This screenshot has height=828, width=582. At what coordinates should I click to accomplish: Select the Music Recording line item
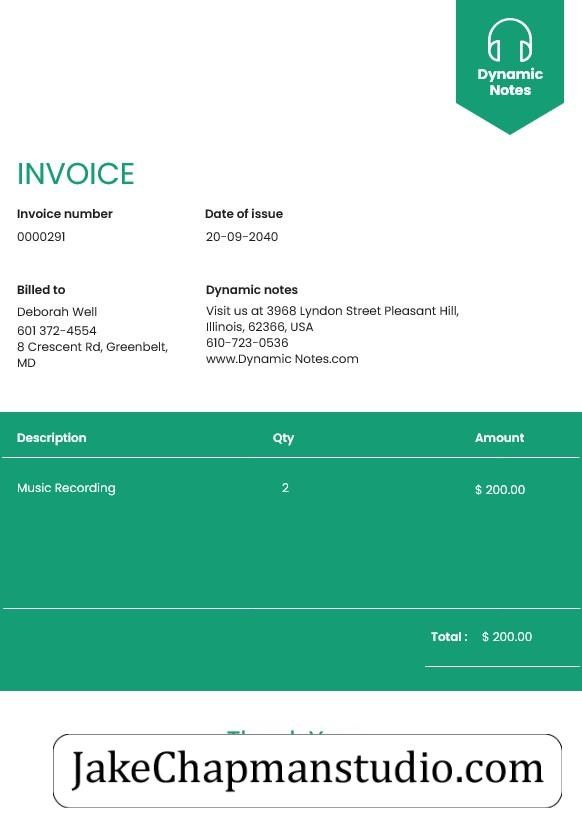(x=66, y=488)
